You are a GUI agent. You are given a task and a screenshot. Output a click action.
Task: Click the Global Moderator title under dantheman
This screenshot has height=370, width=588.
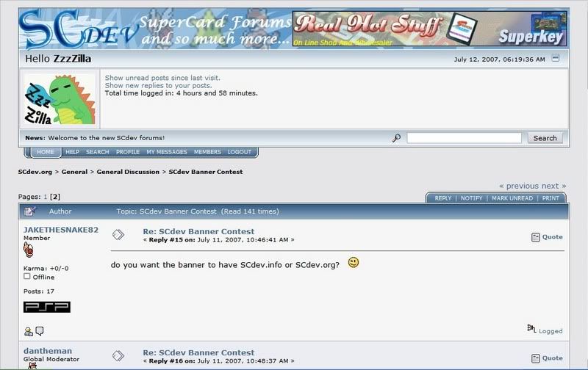[51, 359]
